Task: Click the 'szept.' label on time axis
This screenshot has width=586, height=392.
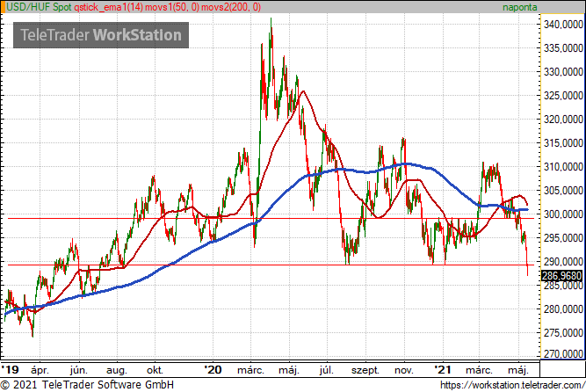Action: [365, 371]
